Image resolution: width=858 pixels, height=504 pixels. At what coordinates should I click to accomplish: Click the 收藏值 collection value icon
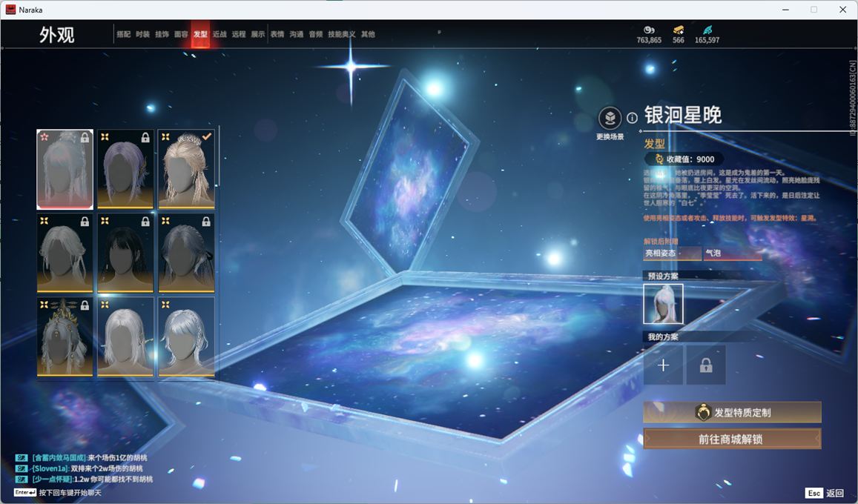click(660, 159)
